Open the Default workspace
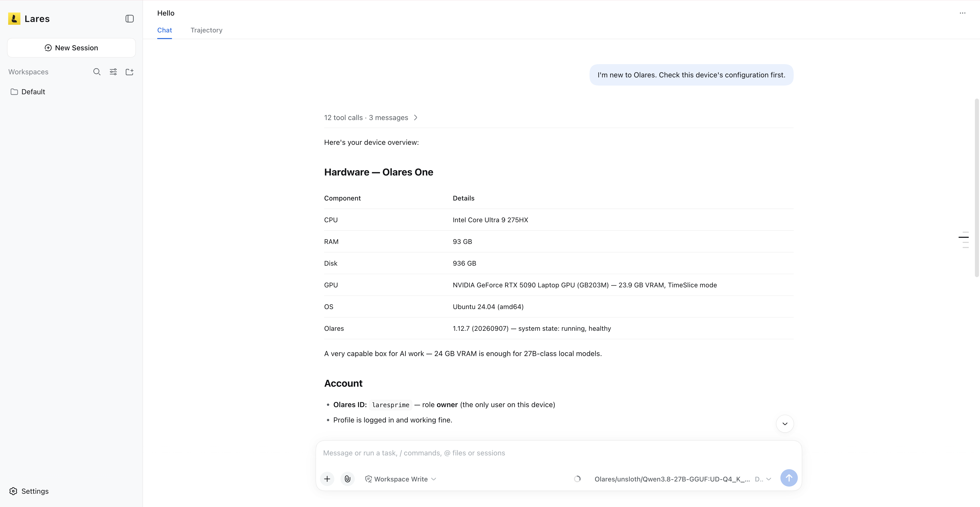Screen dimensions: 980x507 pyautogui.click(x=71, y=92)
